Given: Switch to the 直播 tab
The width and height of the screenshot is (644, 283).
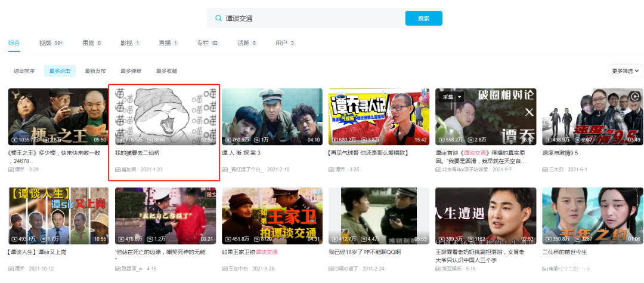Looking at the screenshot, I should (x=169, y=43).
